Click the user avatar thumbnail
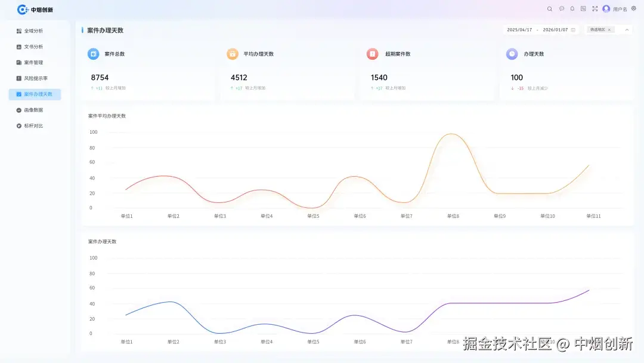The height and width of the screenshot is (363, 644). (606, 9)
